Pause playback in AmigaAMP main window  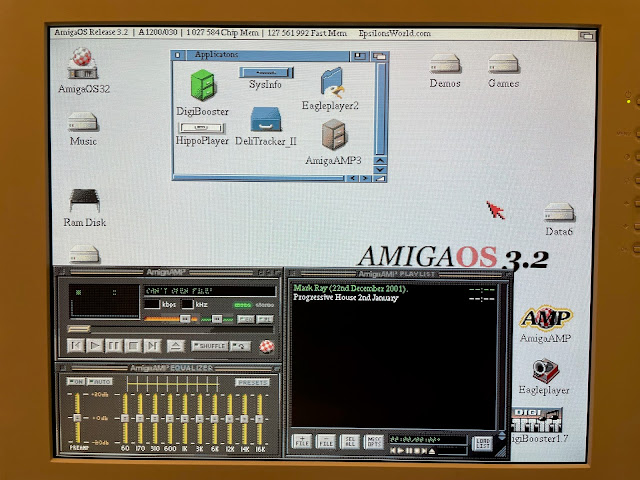point(114,346)
